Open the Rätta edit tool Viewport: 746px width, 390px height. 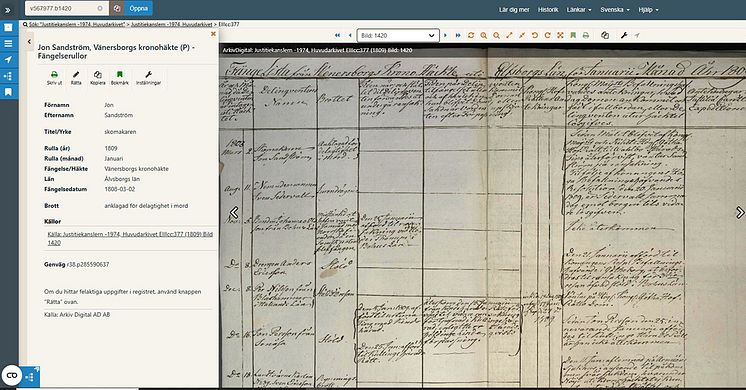point(76,78)
